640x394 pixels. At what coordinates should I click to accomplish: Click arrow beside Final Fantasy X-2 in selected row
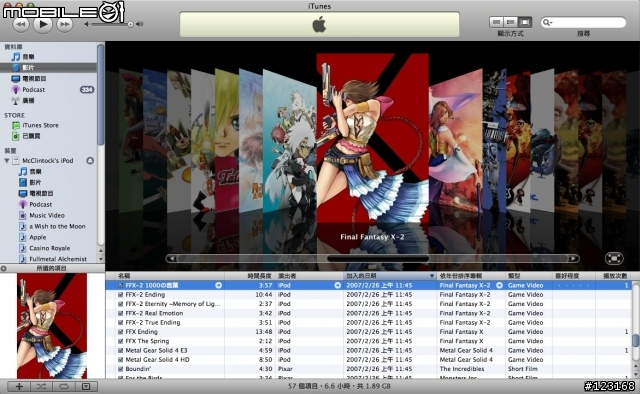pos(499,285)
